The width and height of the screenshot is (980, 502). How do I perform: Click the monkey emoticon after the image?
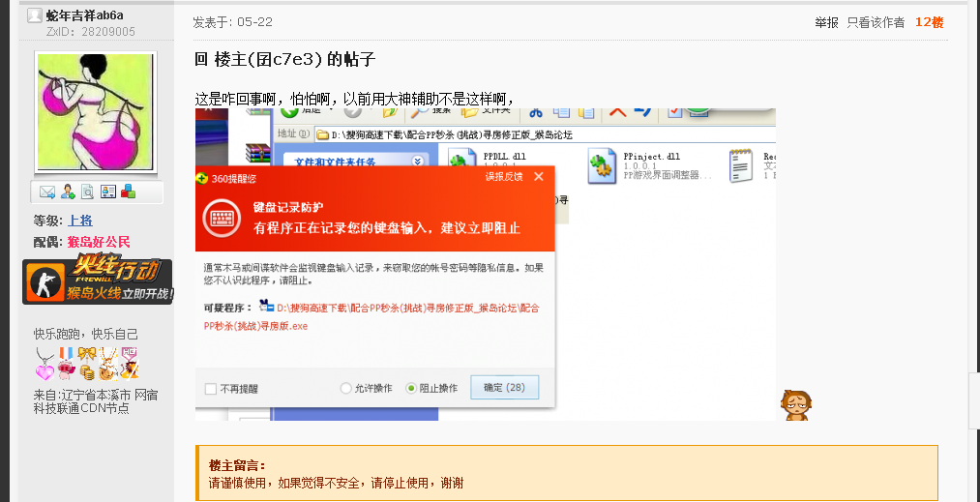[795, 405]
